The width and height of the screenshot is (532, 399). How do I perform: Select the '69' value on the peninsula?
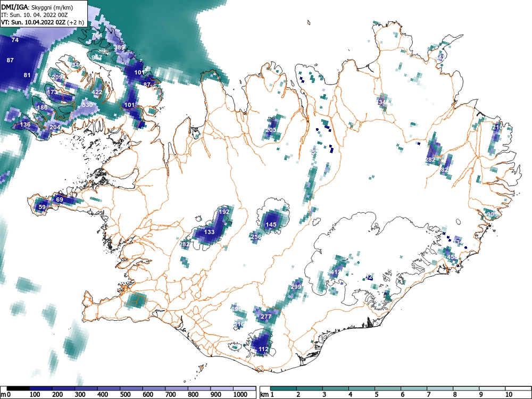point(60,199)
